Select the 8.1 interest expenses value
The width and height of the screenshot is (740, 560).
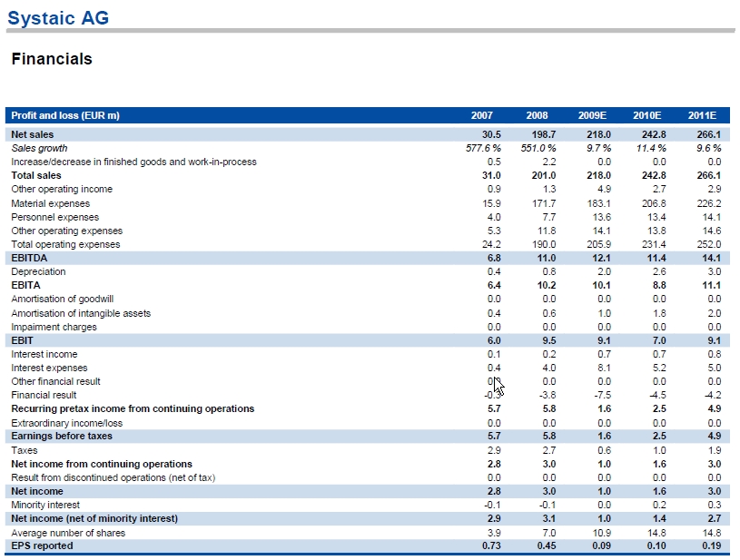pyautogui.click(x=604, y=368)
